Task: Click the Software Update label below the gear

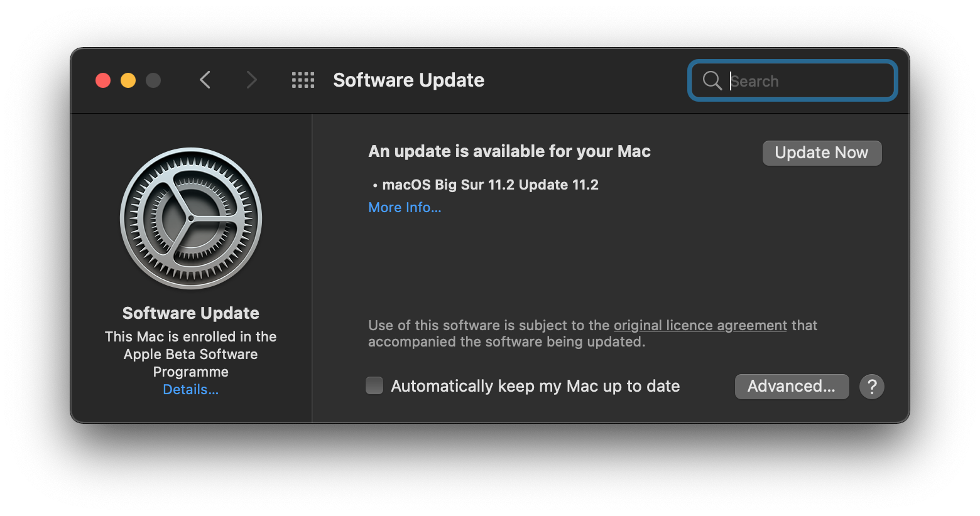Action: click(x=190, y=313)
